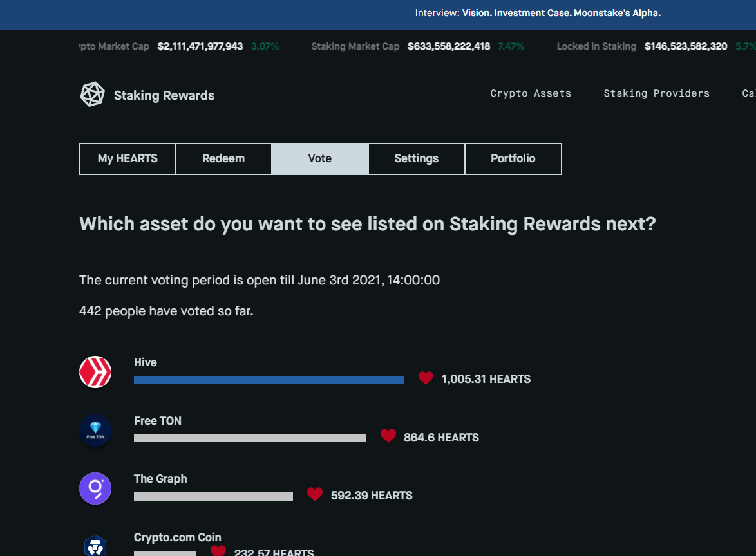Click the '442 people have voted so far' text
756x556 pixels.
click(166, 311)
